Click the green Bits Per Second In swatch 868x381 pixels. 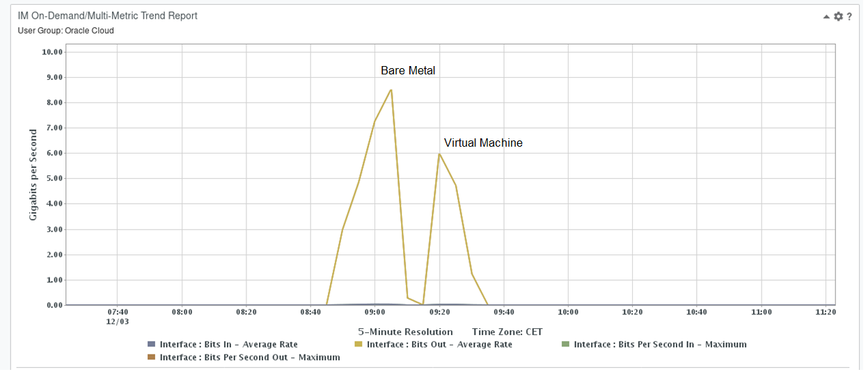point(565,344)
